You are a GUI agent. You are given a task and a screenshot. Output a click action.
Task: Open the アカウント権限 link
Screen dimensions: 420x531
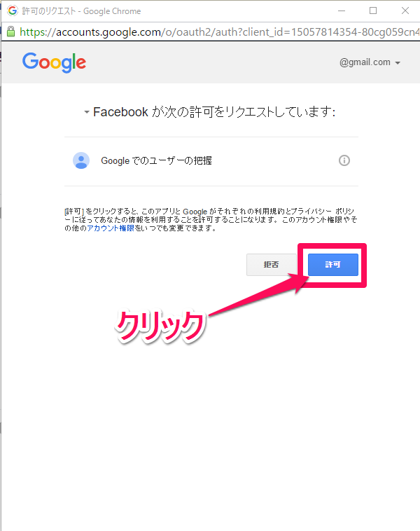coord(111,228)
